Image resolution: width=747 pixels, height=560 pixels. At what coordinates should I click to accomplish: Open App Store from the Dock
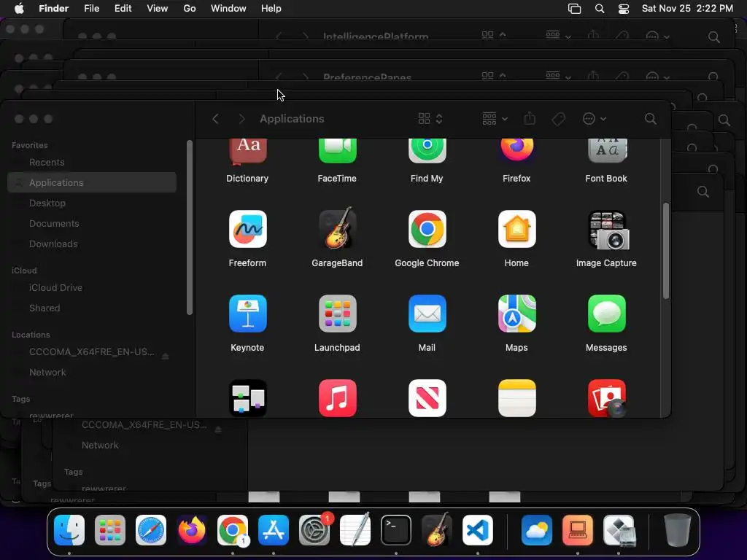(274, 530)
